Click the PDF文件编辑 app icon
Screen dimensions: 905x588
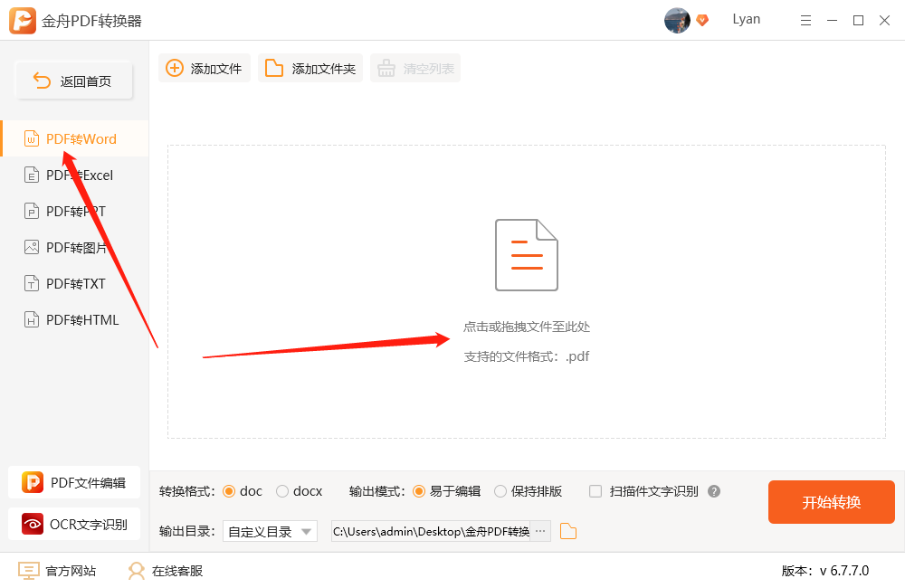tap(33, 482)
